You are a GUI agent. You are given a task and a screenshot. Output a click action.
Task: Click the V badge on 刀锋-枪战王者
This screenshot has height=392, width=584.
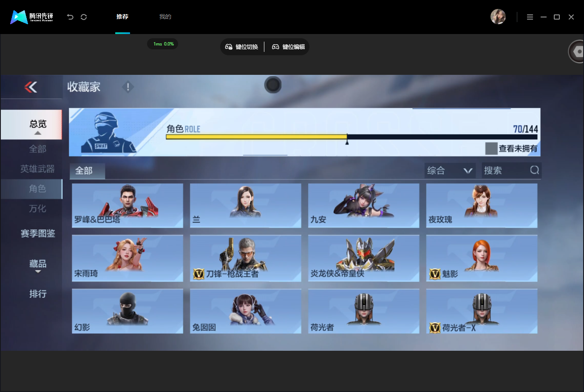[x=198, y=274]
